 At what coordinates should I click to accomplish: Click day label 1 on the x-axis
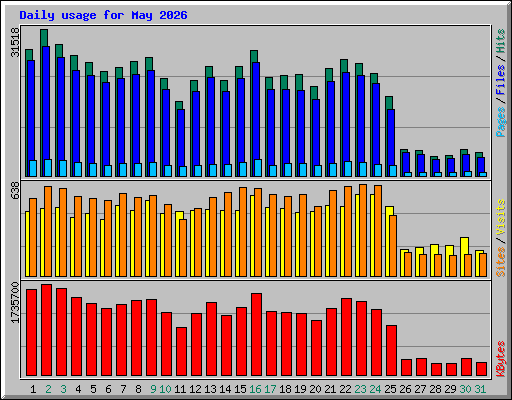tap(33, 389)
